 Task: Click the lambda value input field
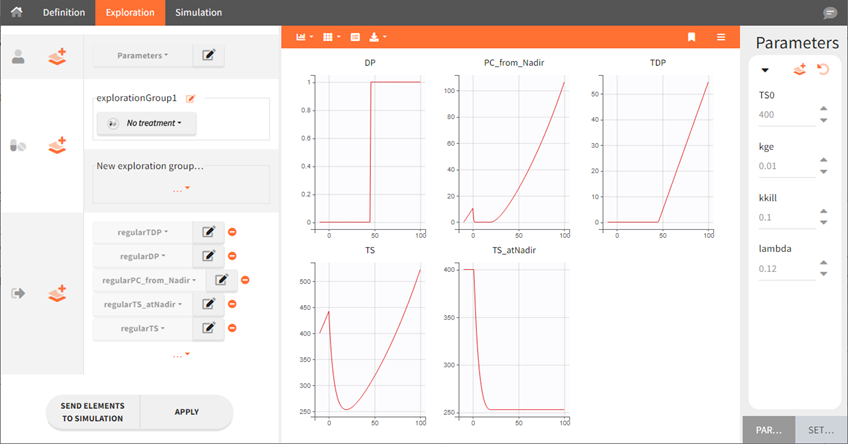pyautogui.click(x=785, y=270)
